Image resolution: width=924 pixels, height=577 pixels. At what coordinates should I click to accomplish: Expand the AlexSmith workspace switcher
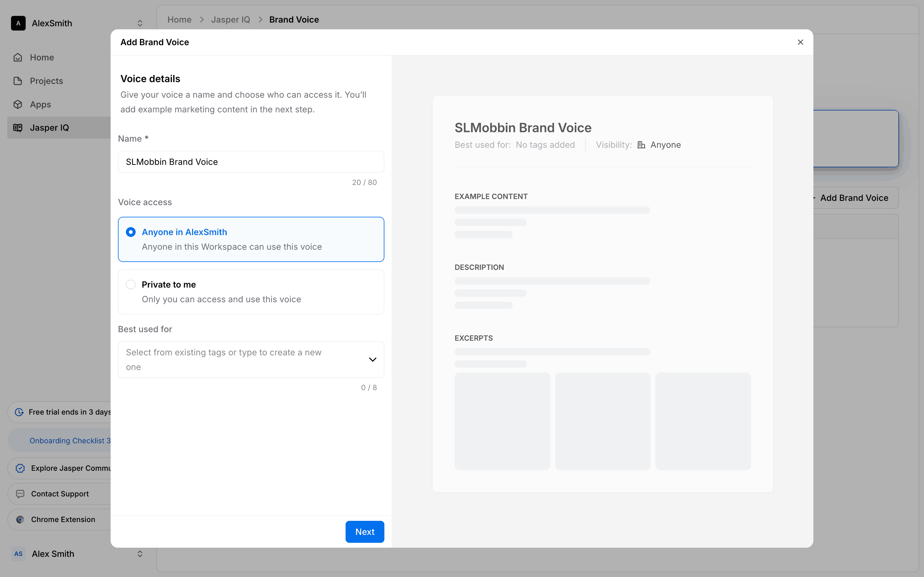pyautogui.click(x=140, y=23)
